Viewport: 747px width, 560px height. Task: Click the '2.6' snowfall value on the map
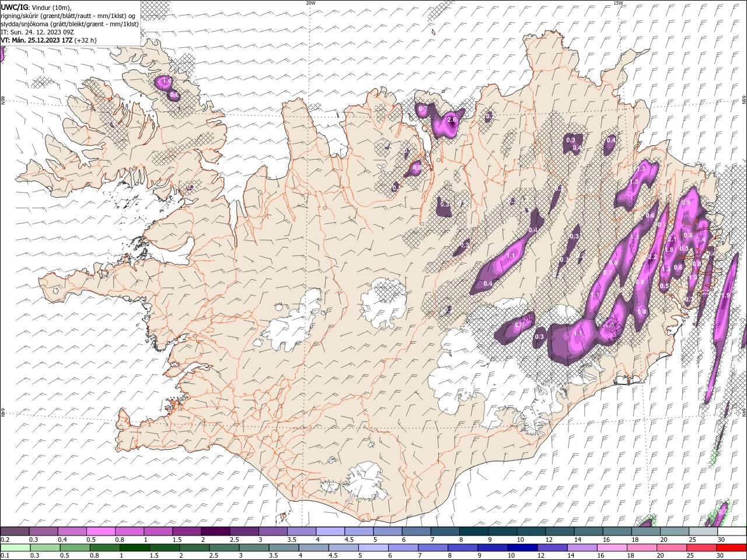click(451, 120)
